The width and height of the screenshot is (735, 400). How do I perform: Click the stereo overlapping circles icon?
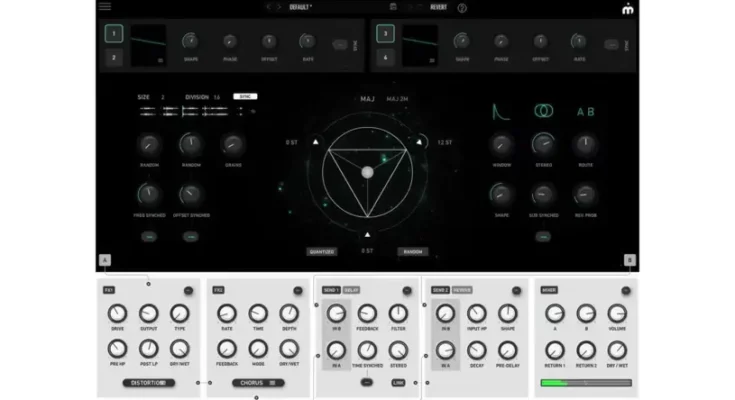pos(543,111)
